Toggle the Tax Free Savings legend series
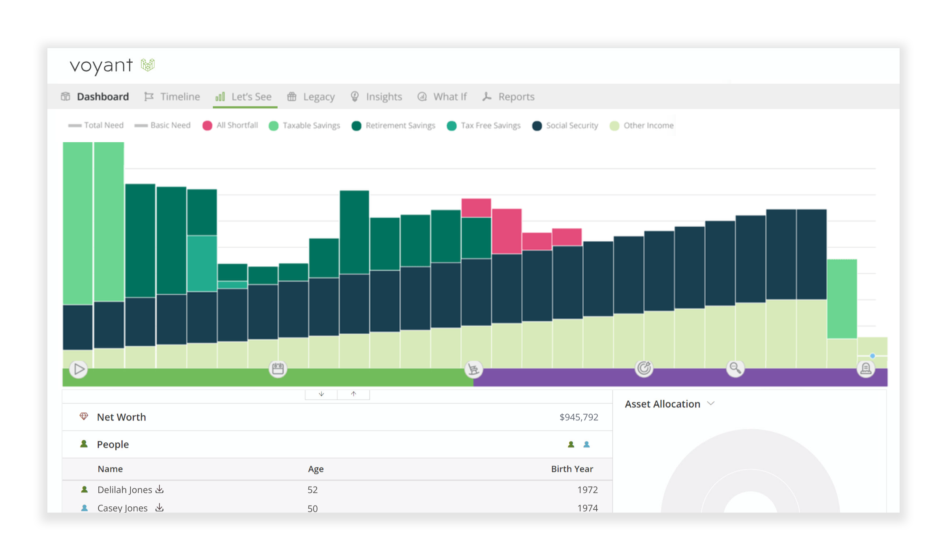Viewport: 947px width, 560px height. 483,126
